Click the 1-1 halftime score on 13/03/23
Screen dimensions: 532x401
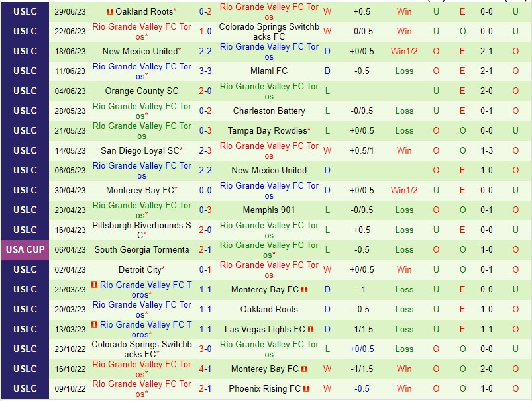pyautogui.click(x=486, y=329)
